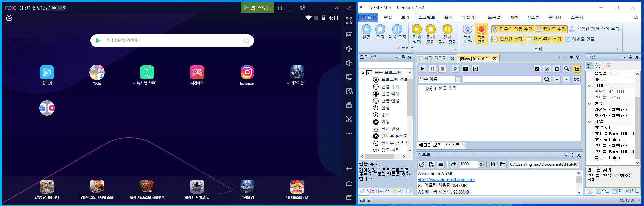The height and width of the screenshot is (206, 644).
Task: Click the check-all filled checkbox icon in the editor toolbar
Action: (x=537, y=69)
